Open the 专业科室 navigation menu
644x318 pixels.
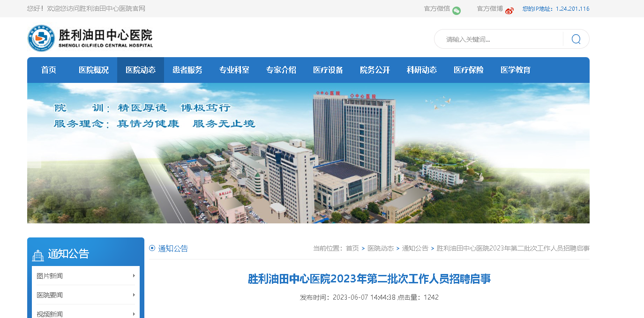[x=234, y=70]
